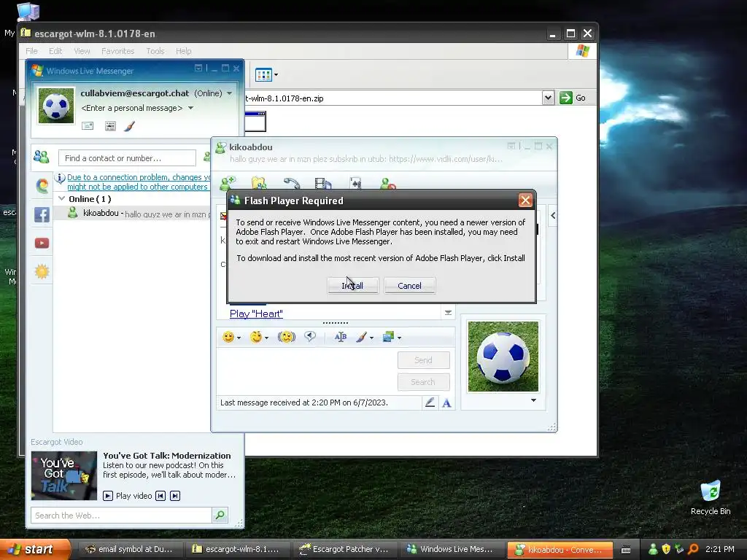Collapse the side panel with arrow
Viewport: 747px width, 560px height.
coord(553,216)
